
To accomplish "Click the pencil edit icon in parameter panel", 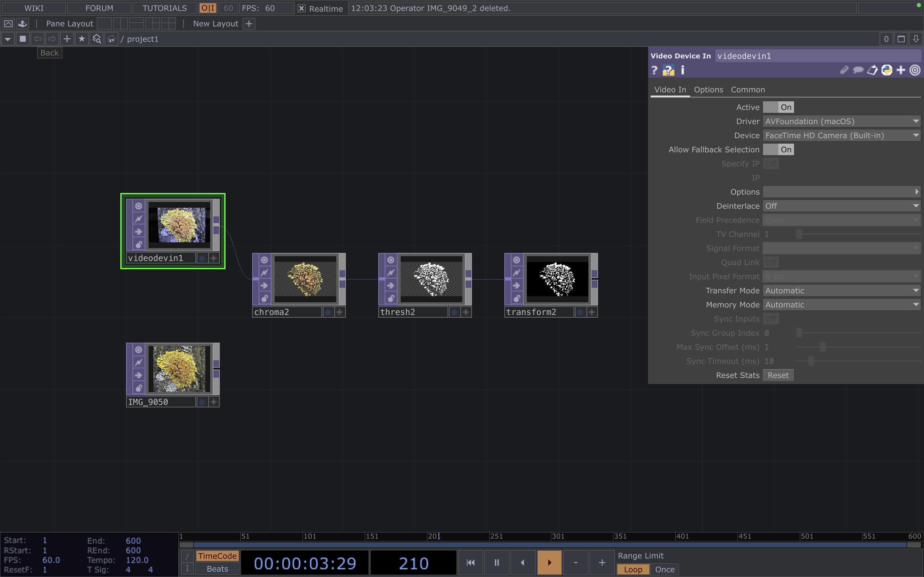I will tap(844, 70).
